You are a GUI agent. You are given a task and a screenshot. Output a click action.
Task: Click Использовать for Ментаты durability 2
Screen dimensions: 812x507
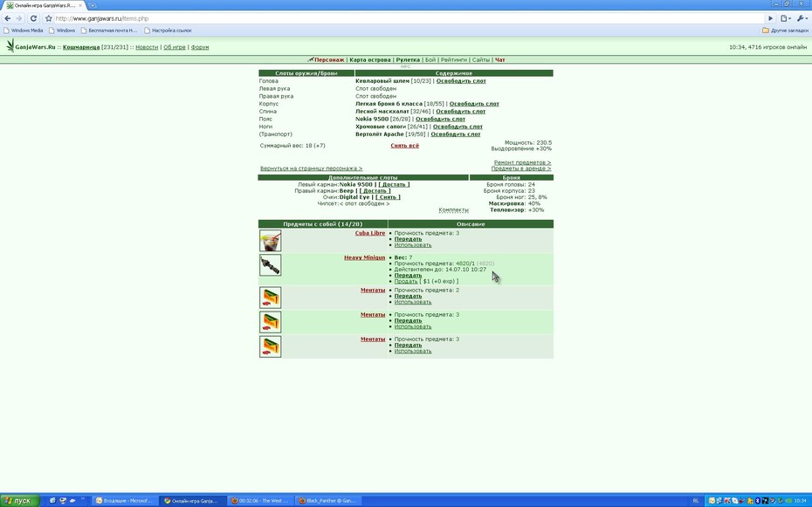click(413, 302)
